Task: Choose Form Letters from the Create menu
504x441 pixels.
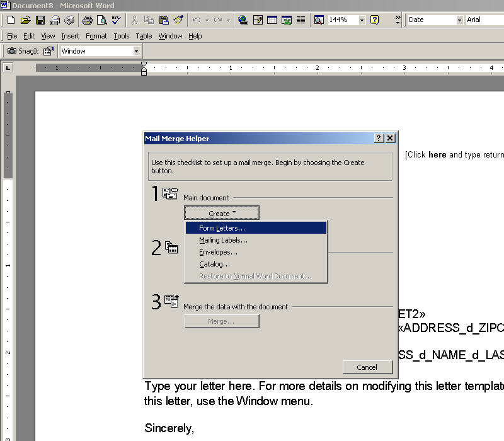Action: (222, 228)
